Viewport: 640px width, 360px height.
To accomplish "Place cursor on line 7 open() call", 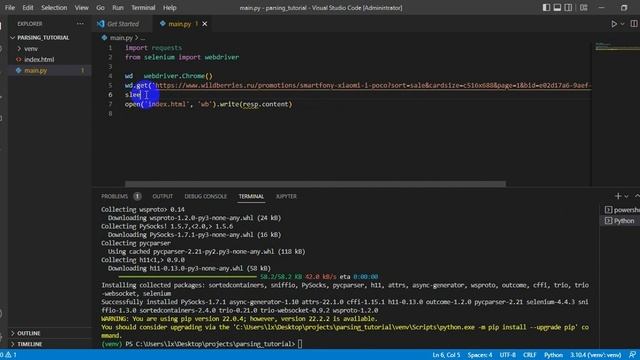I will pyautogui.click(x=208, y=104).
